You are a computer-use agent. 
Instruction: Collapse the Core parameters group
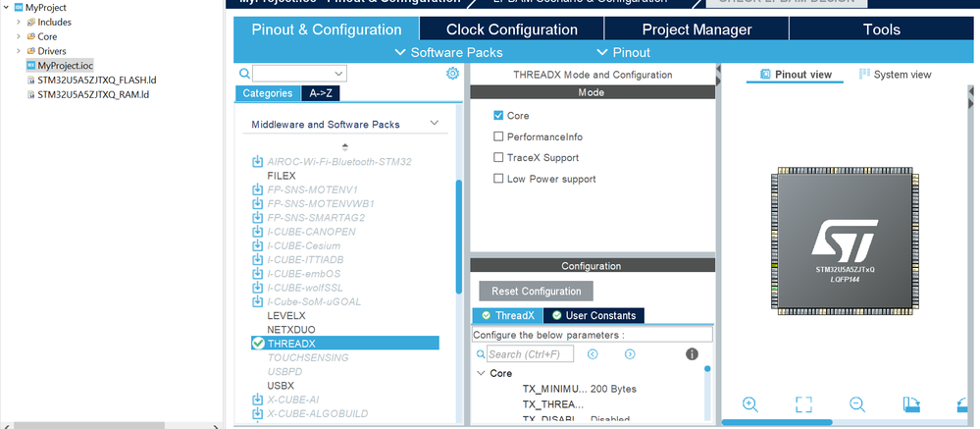click(481, 373)
